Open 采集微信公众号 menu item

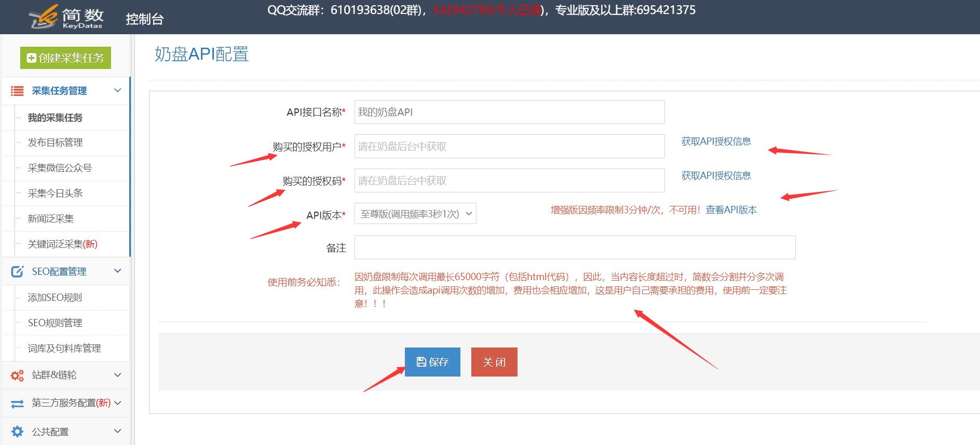coord(60,168)
